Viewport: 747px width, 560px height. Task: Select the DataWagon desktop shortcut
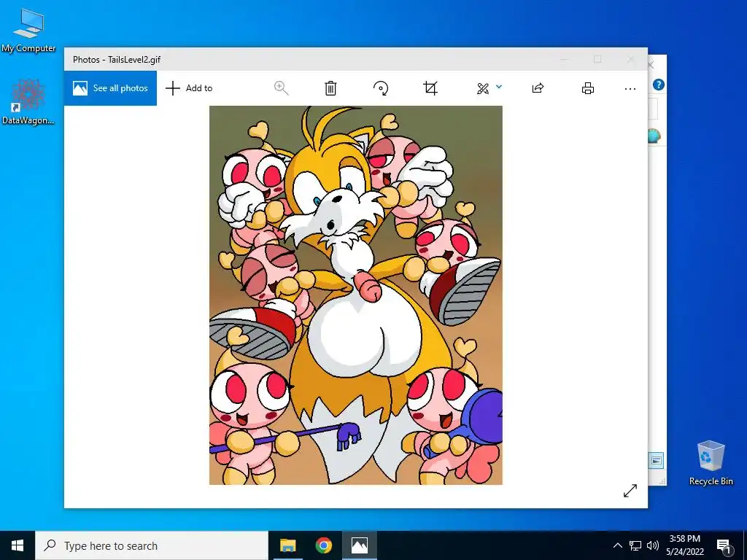click(28, 102)
